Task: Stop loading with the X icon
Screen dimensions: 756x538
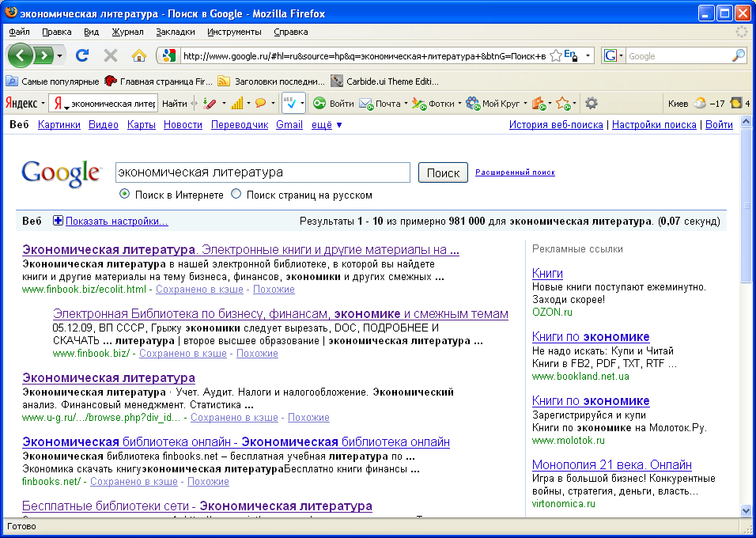Action: pyautogui.click(x=111, y=55)
